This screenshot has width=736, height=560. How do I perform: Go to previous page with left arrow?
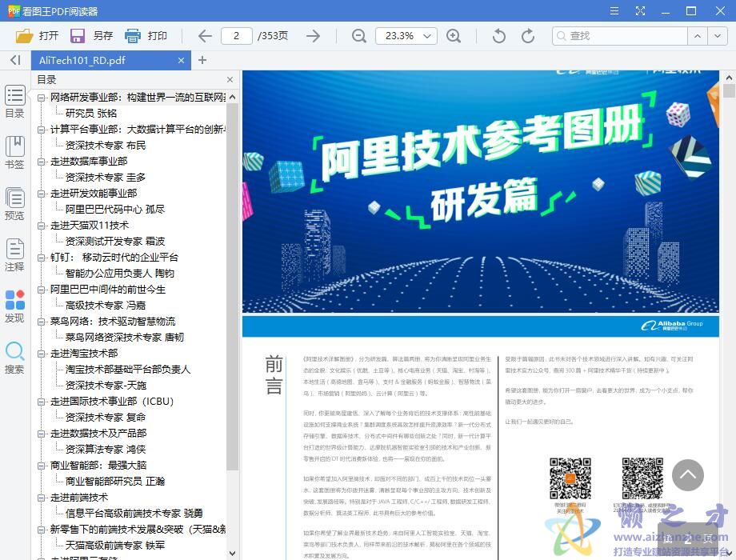[x=205, y=36]
